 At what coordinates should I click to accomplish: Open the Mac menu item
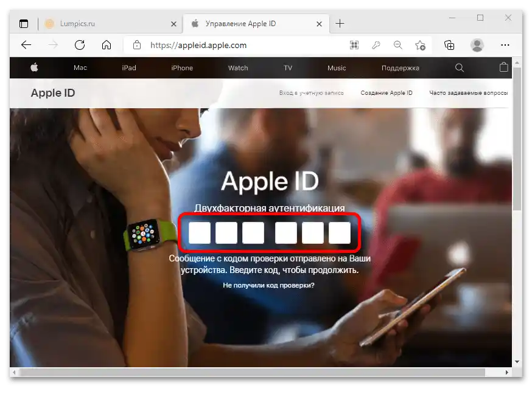[x=80, y=67]
